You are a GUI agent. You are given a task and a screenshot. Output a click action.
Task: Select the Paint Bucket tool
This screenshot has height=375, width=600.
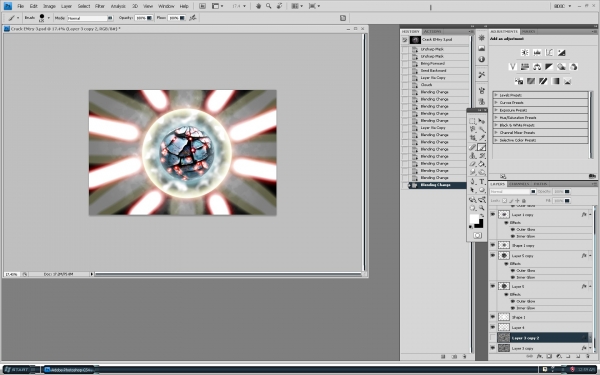point(482,164)
